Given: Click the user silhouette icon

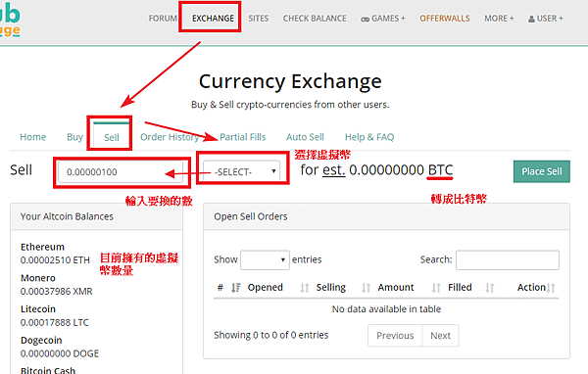Looking at the screenshot, I should [531, 19].
